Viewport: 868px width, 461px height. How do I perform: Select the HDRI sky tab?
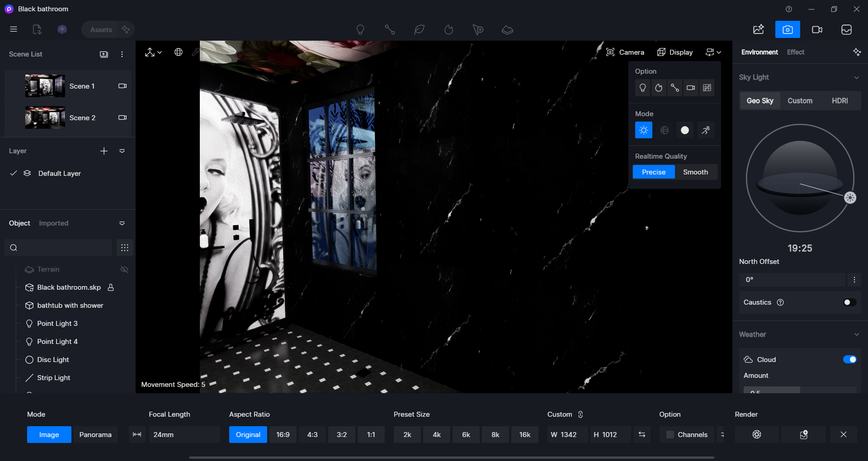(x=840, y=101)
